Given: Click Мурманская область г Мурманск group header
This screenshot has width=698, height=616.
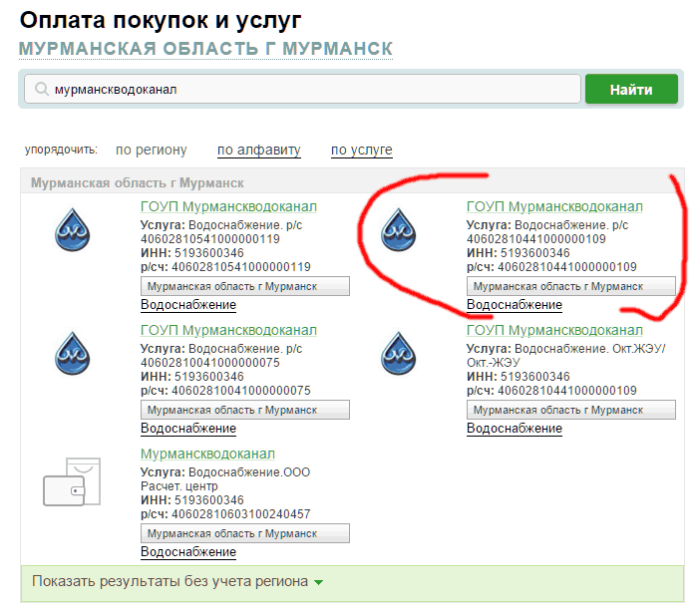Looking at the screenshot, I should pos(138,183).
